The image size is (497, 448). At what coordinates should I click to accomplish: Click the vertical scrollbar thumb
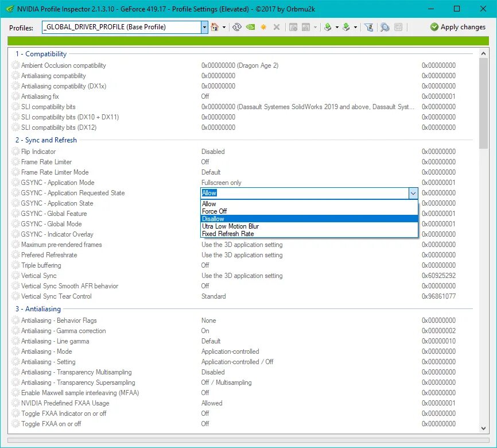pos(483,103)
